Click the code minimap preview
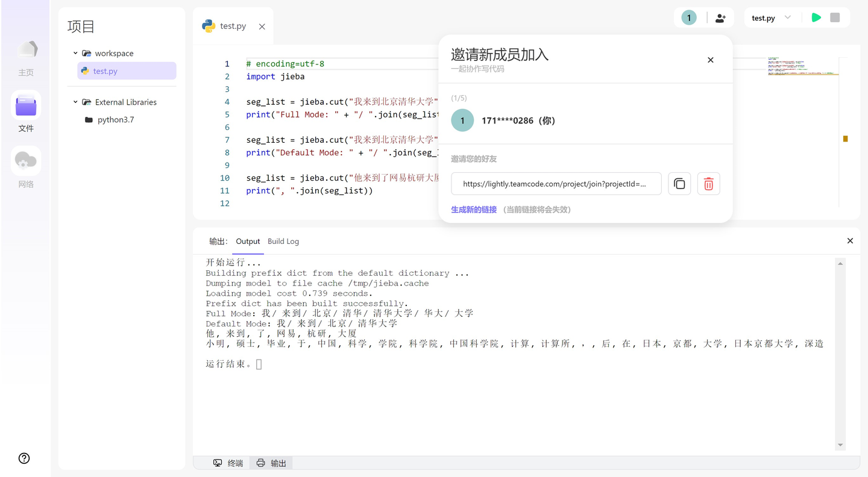868x477 pixels. pos(803,66)
